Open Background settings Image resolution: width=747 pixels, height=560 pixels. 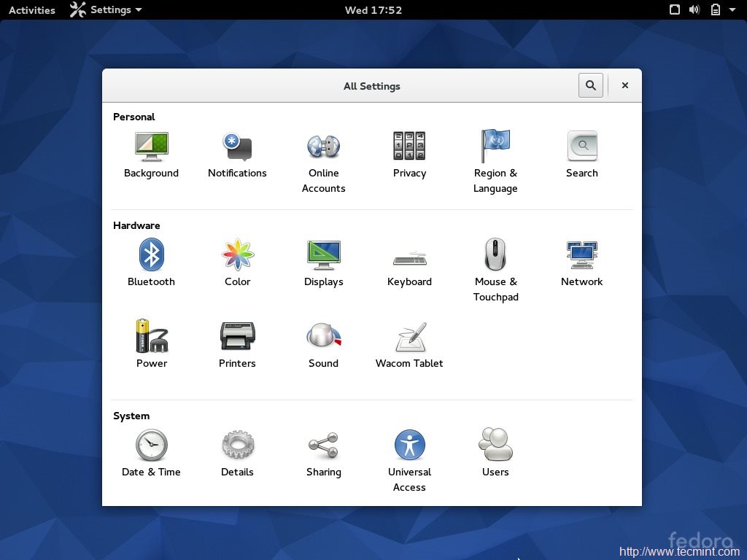151,146
